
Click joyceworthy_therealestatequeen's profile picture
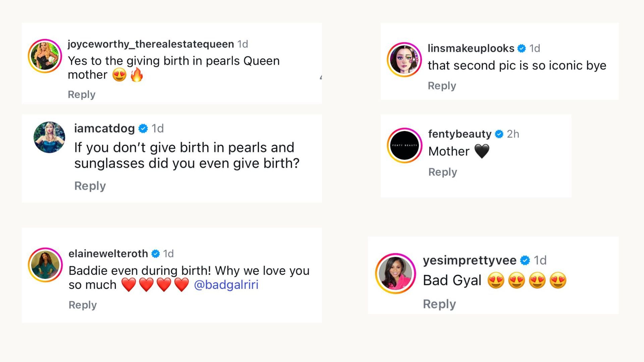point(45,56)
